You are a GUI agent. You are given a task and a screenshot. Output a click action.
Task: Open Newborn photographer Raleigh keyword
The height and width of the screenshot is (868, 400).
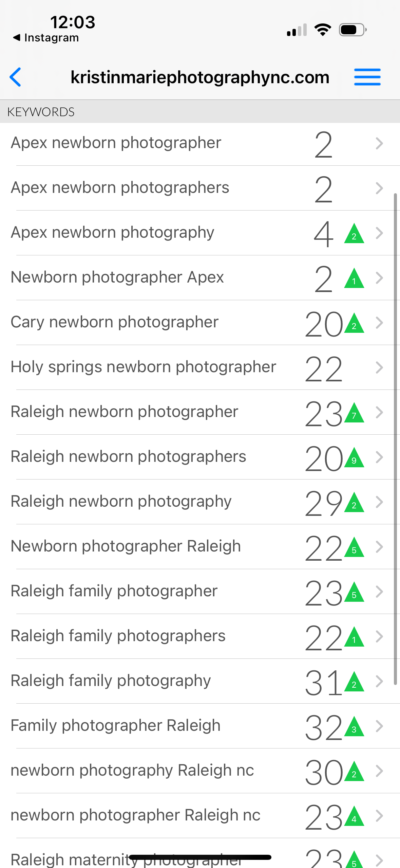(x=126, y=546)
